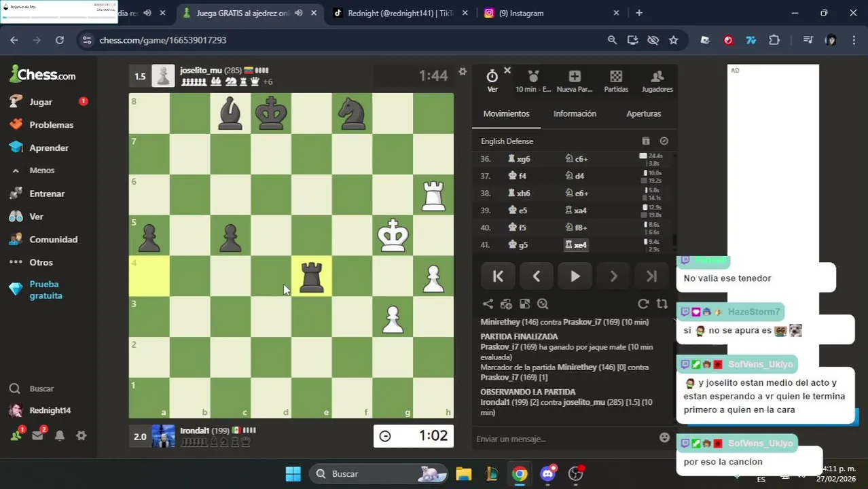Open File Explorer from taskbar

click(x=463, y=473)
